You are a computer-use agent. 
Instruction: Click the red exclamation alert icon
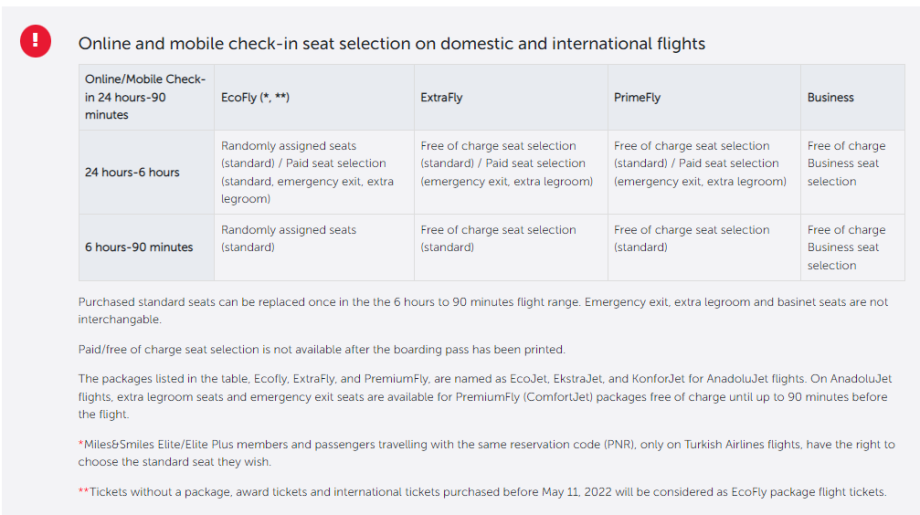tap(35, 40)
